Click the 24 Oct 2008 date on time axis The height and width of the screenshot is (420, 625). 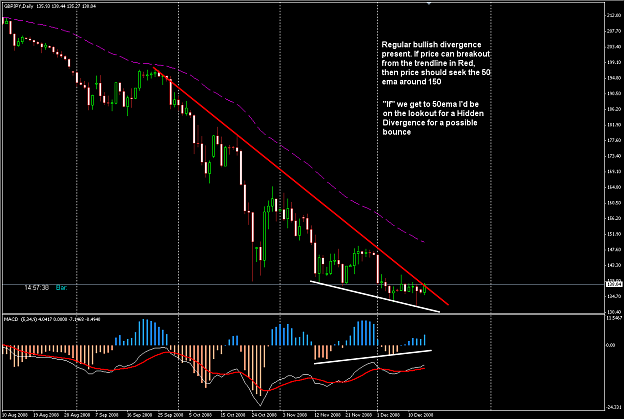click(264, 415)
